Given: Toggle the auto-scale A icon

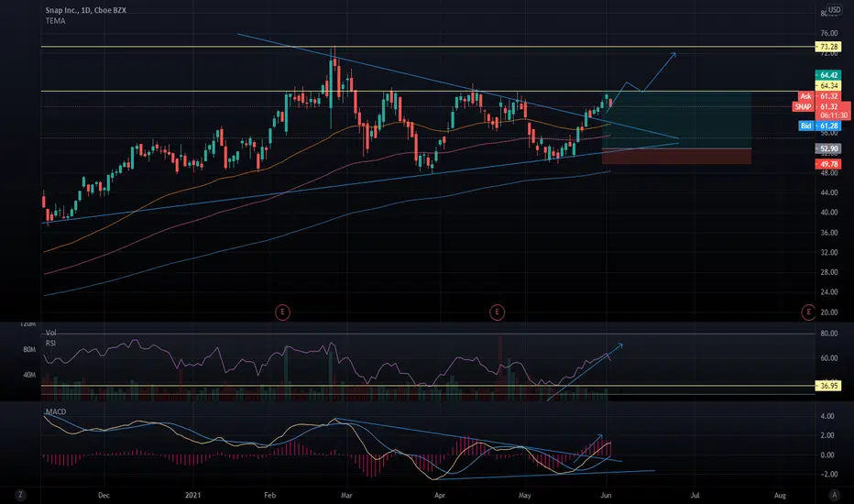Looking at the screenshot, I should click(x=834, y=495).
